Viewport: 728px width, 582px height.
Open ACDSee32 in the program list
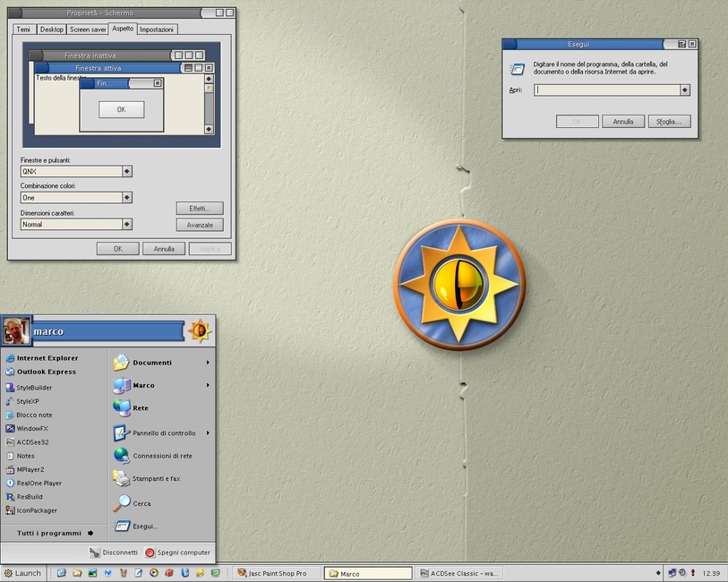tap(27, 442)
